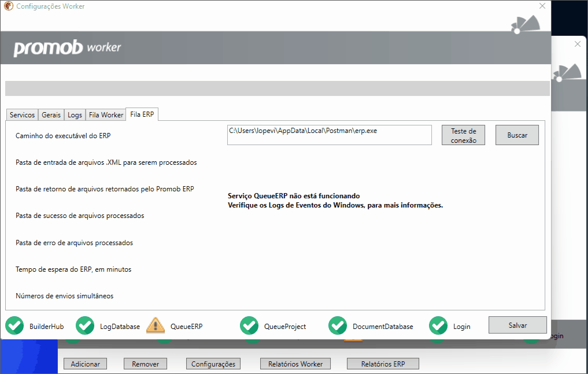Click the Login service label
Viewport: 588px width, 374px height.
(x=461, y=327)
